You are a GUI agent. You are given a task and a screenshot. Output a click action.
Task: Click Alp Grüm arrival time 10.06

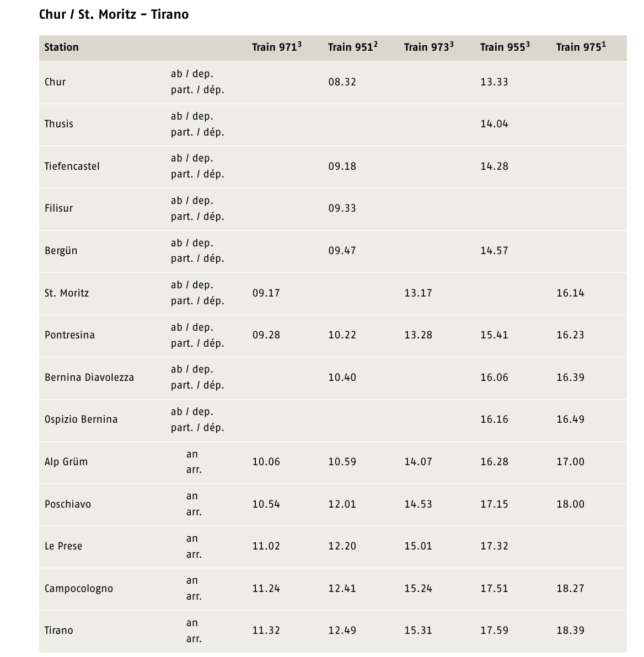pos(266,461)
